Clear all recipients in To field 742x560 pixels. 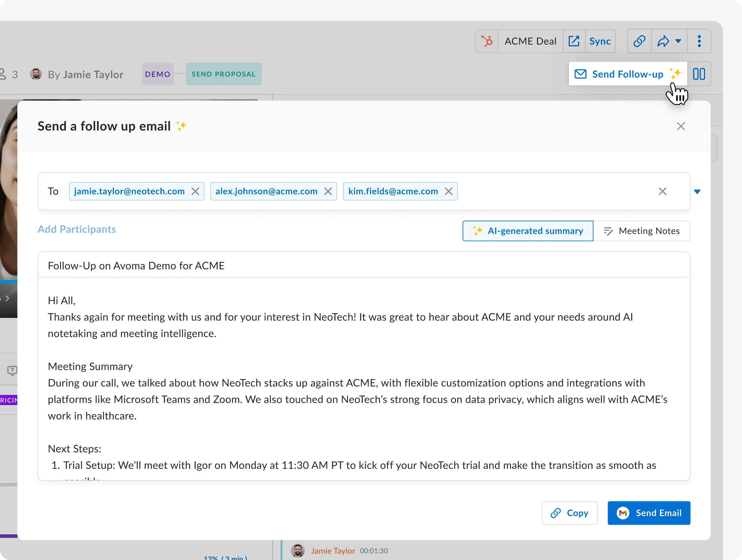click(x=662, y=191)
